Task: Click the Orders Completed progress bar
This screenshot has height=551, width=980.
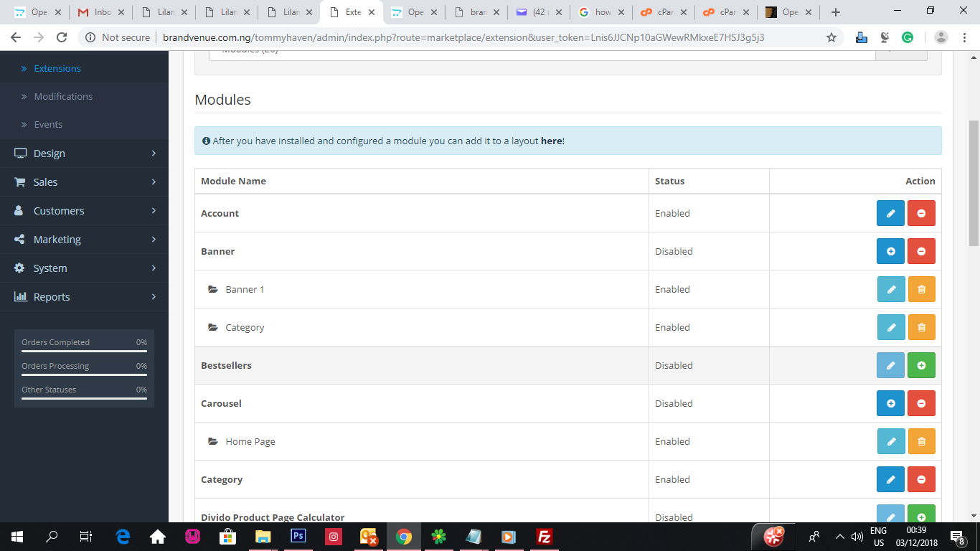Action: [84, 352]
